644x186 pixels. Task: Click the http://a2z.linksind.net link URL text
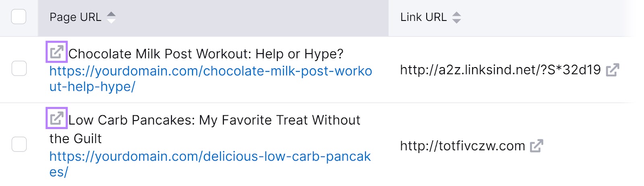(x=500, y=70)
